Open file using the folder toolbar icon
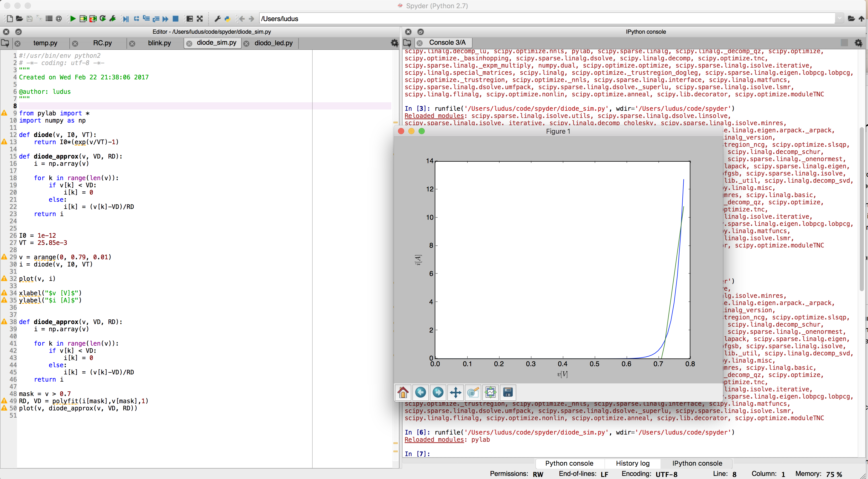The image size is (868, 479). tap(20, 19)
